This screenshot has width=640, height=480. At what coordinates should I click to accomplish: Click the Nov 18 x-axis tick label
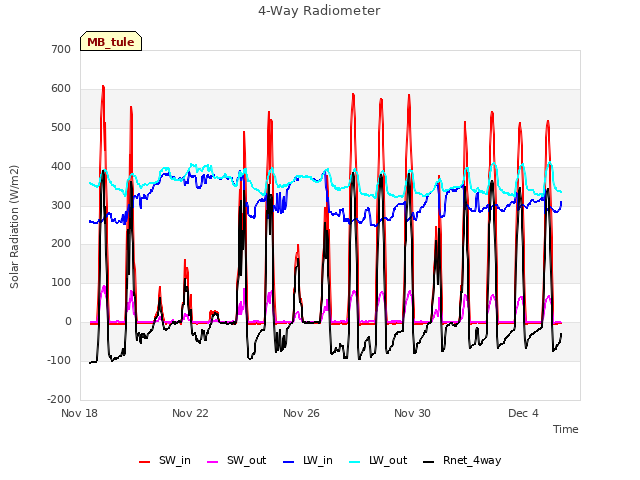(x=80, y=413)
